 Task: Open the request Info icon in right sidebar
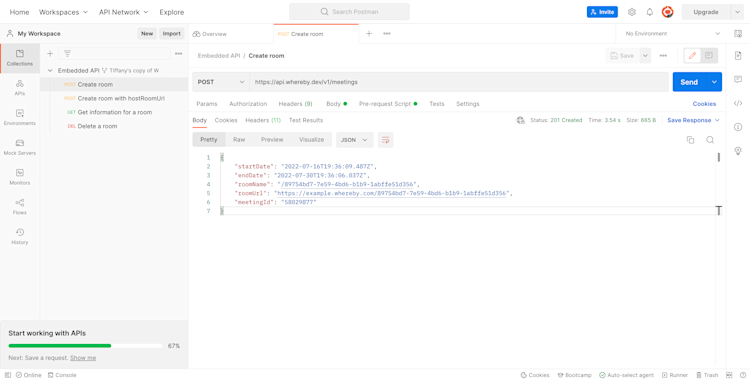[x=738, y=127]
